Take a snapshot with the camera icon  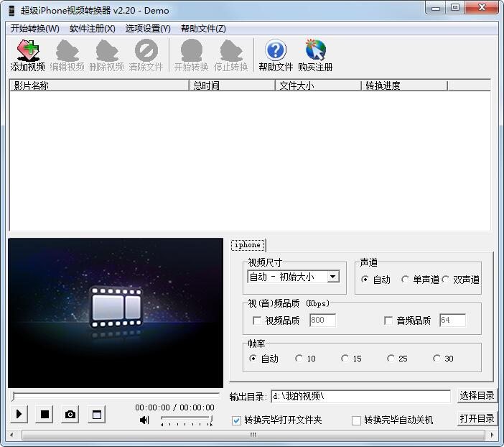[x=70, y=414]
